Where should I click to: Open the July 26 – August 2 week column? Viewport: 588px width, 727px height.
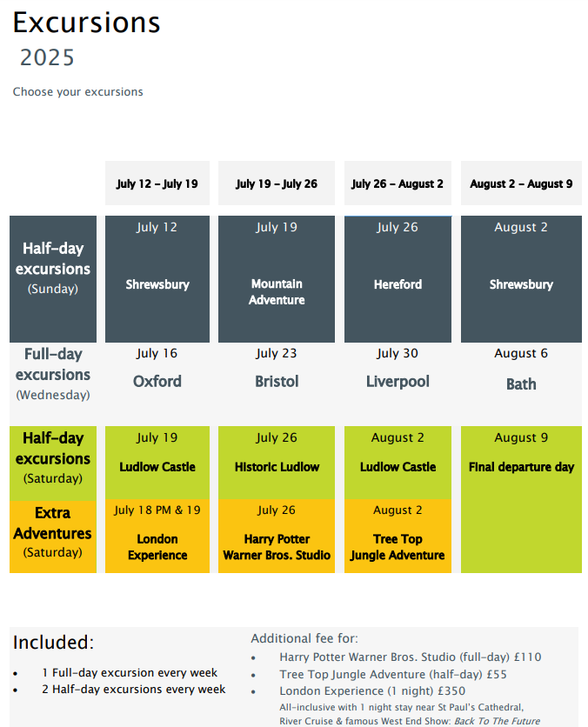coord(398,183)
